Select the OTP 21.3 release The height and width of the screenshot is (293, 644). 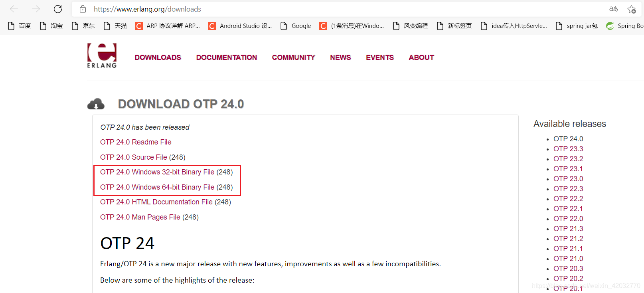[x=568, y=229]
